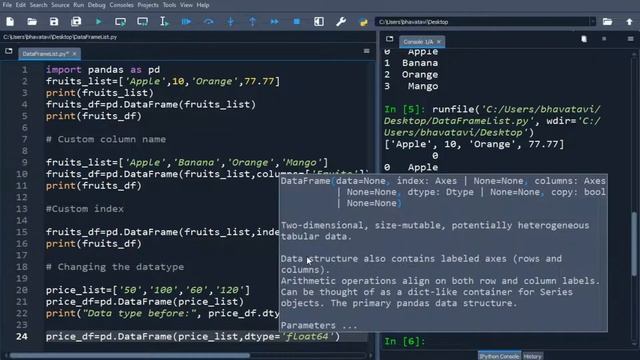
Task: Create a new file from toolbar
Action: click(10, 22)
